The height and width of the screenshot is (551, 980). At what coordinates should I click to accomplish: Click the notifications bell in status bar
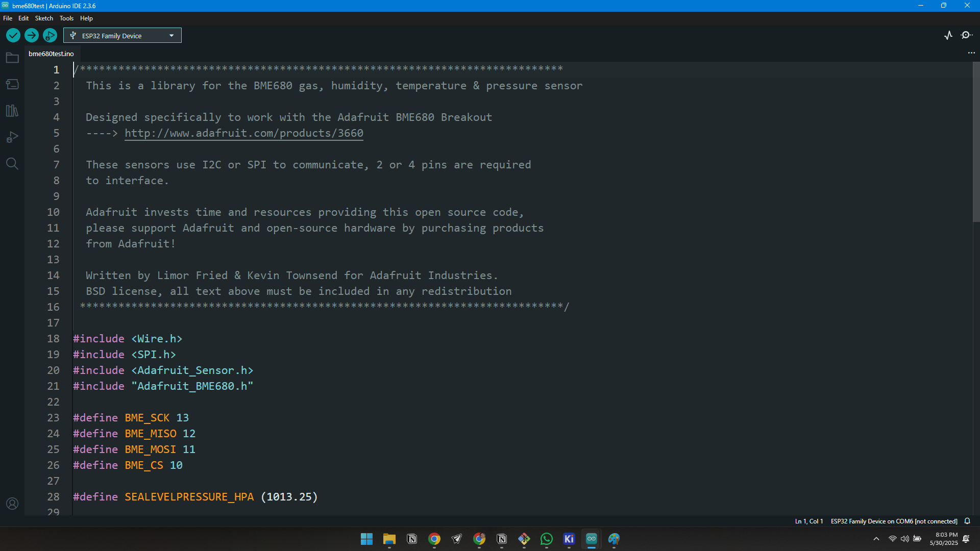tap(967, 521)
